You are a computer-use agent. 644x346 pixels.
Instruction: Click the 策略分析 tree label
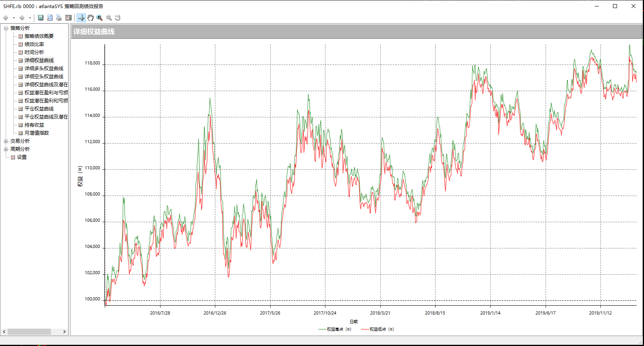20,28
